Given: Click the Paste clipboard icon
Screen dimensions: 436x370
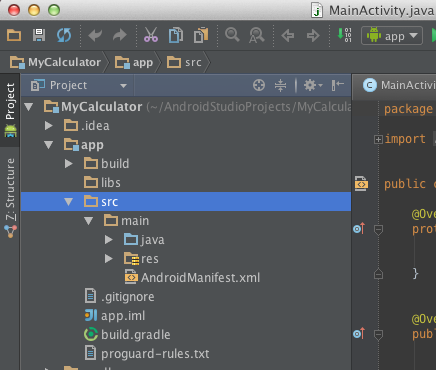Looking at the screenshot, I should (x=201, y=35).
